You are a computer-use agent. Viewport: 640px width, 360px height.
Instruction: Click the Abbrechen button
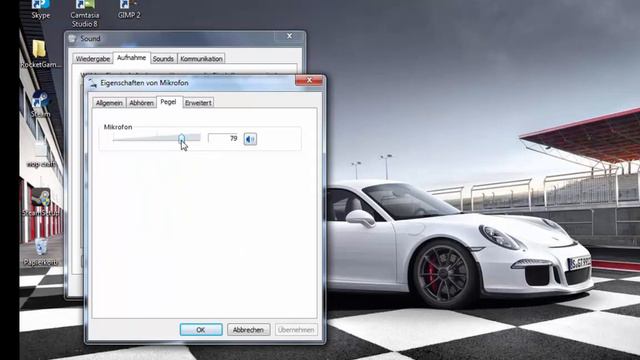(x=248, y=329)
